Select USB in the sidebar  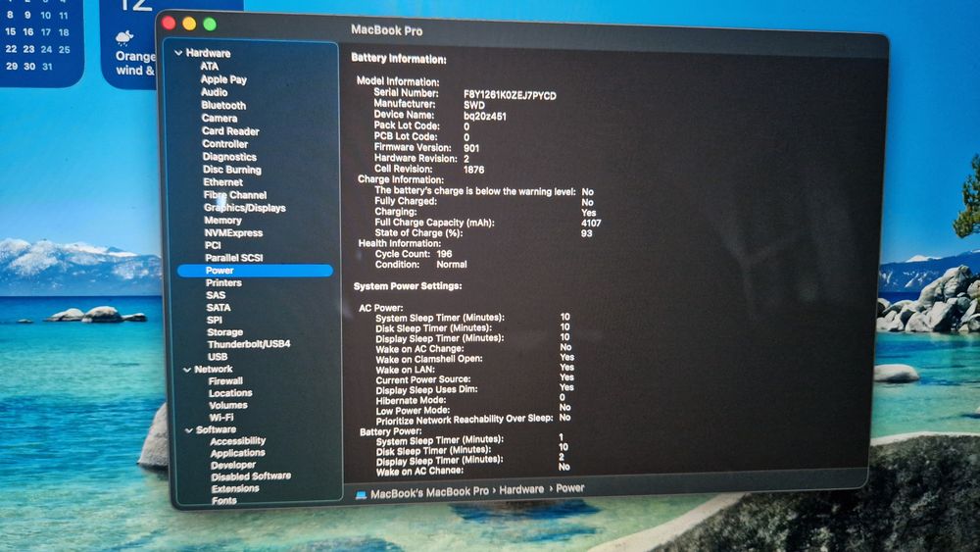[218, 356]
